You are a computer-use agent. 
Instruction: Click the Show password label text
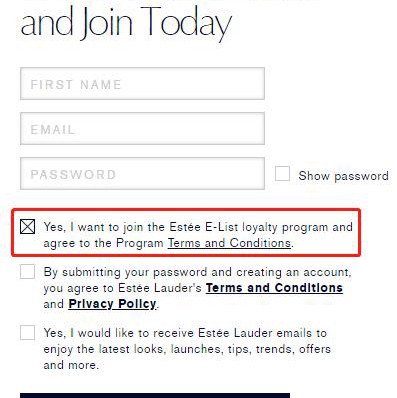[x=343, y=176]
